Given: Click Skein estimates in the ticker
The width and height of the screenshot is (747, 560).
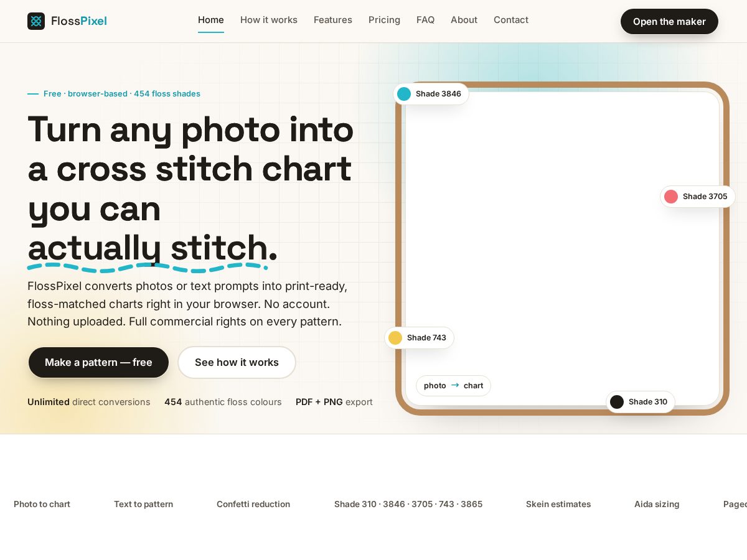Looking at the screenshot, I should click(558, 504).
